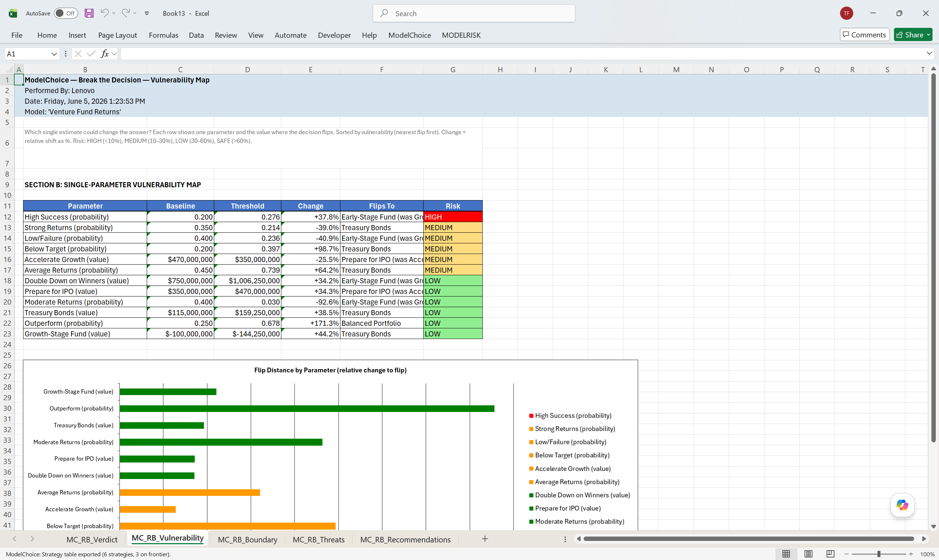Click the HIGH risk cell in row 12
939x560 pixels.
coord(453,217)
